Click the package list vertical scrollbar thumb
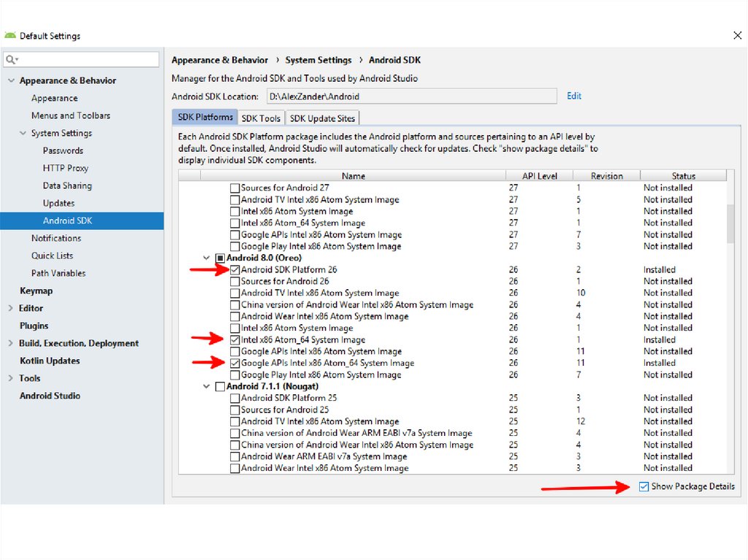 pyautogui.click(x=730, y=223)
